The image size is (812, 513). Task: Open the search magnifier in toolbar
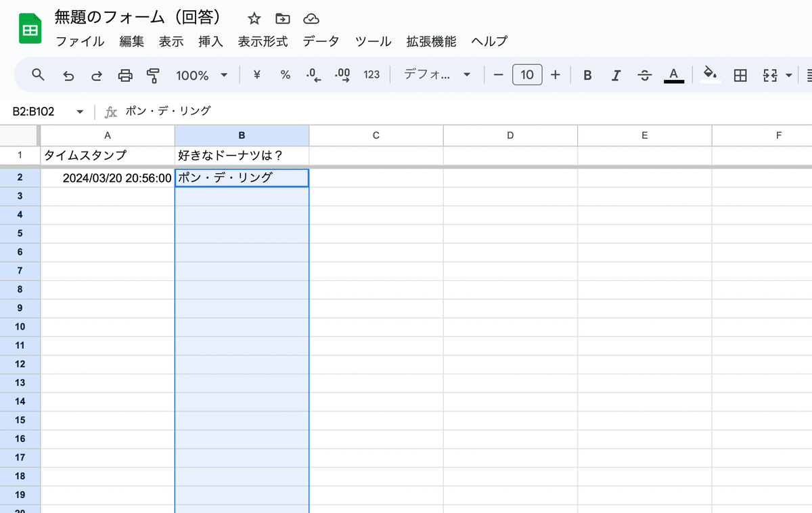click(39, 74)
